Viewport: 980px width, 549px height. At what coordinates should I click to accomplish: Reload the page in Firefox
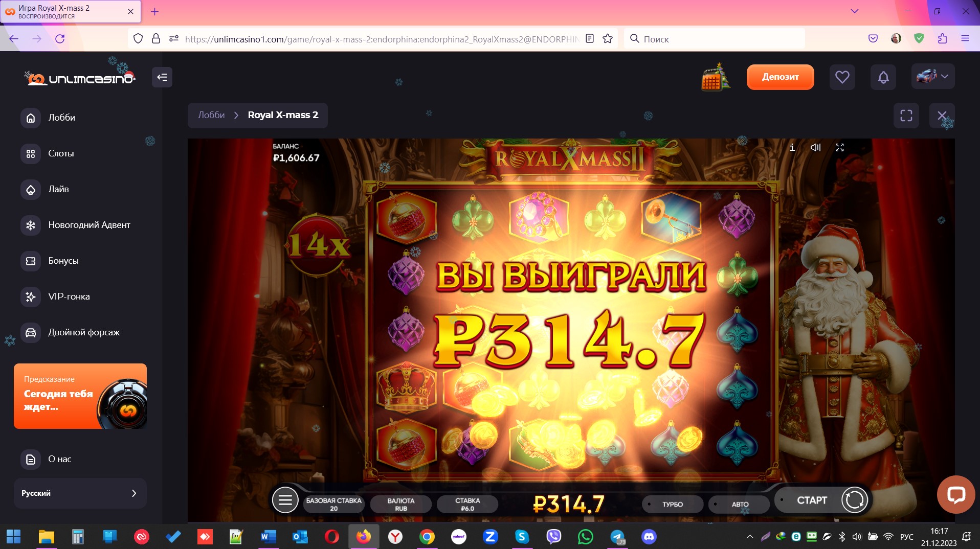[x=60, y=39]
